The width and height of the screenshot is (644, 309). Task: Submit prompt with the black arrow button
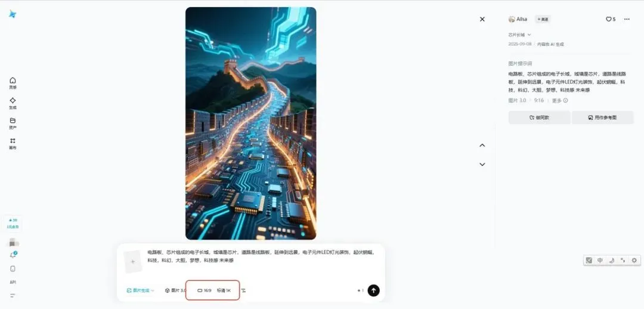click(x=373, y=291)
